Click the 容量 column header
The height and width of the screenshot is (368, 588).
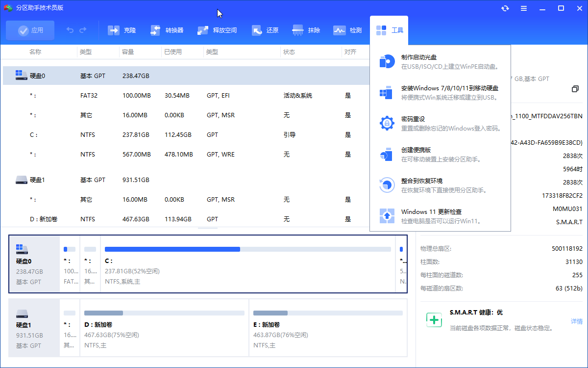coord(128,52)
